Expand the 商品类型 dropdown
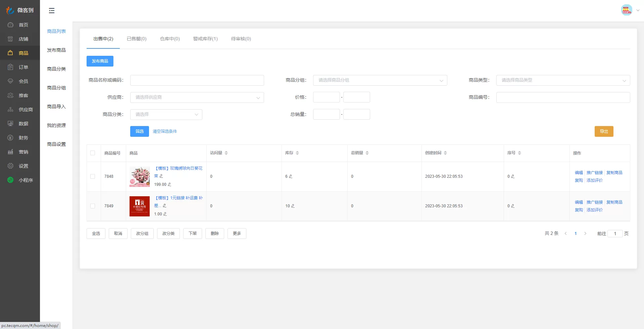The width and height of the screenshot is (644, 329). click(x=563, y=80)
